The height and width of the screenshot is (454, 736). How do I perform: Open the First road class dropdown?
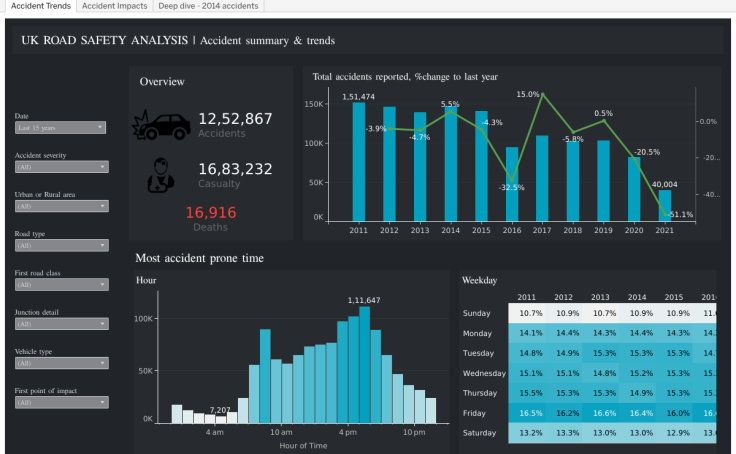(x=61, y=285)
